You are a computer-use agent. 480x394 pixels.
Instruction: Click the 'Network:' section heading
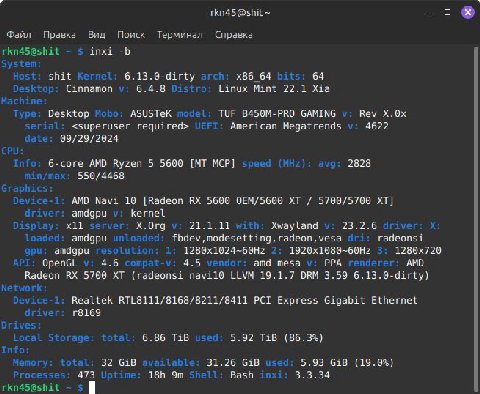[24, 288]
